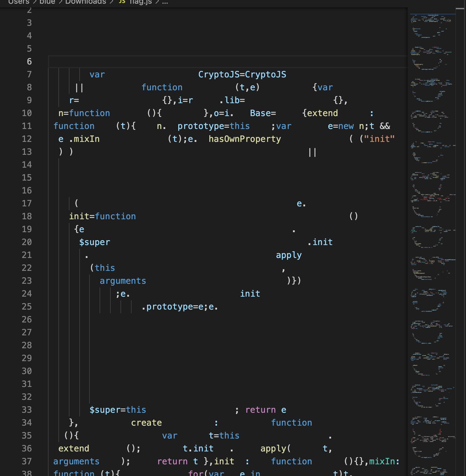Click 'n=function' on line 10
The image size is (466, 476).
(84, 113)
